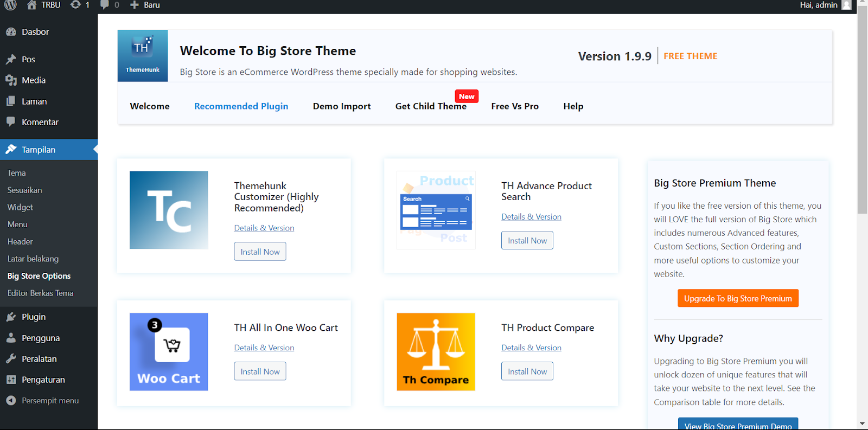Screen dimensions: 868x430
Task: Click the Themehunk Customizer TC thumbnail
Action: click(169, 210)
